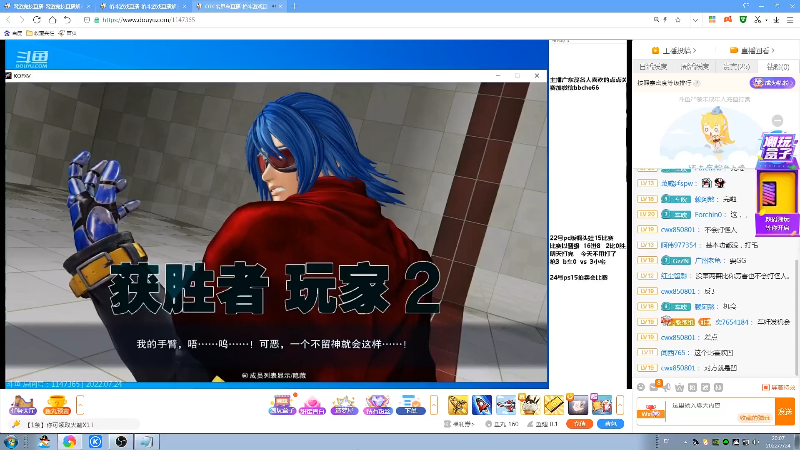Click the undo/restore arrow beside home icon

[x=67, y=19]
